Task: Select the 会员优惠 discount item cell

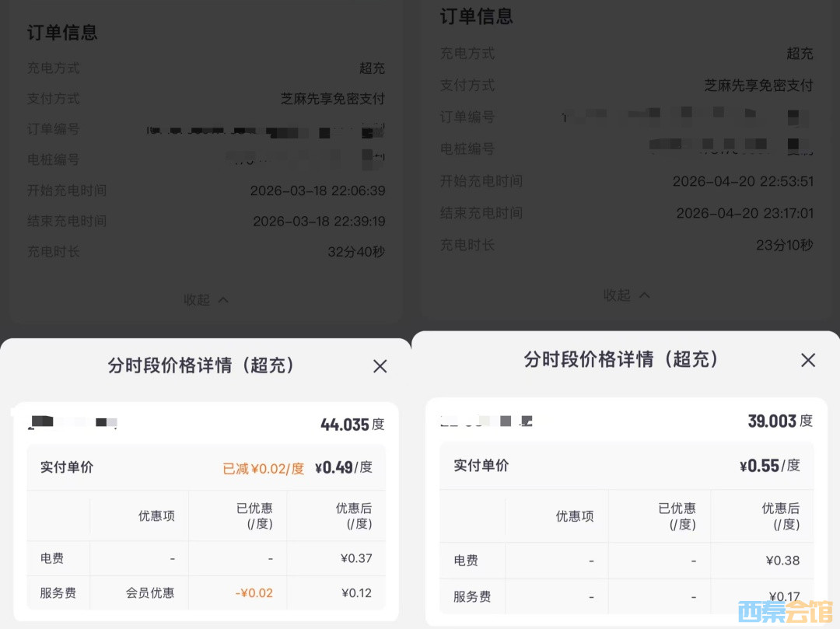Action: pos(150,593)
